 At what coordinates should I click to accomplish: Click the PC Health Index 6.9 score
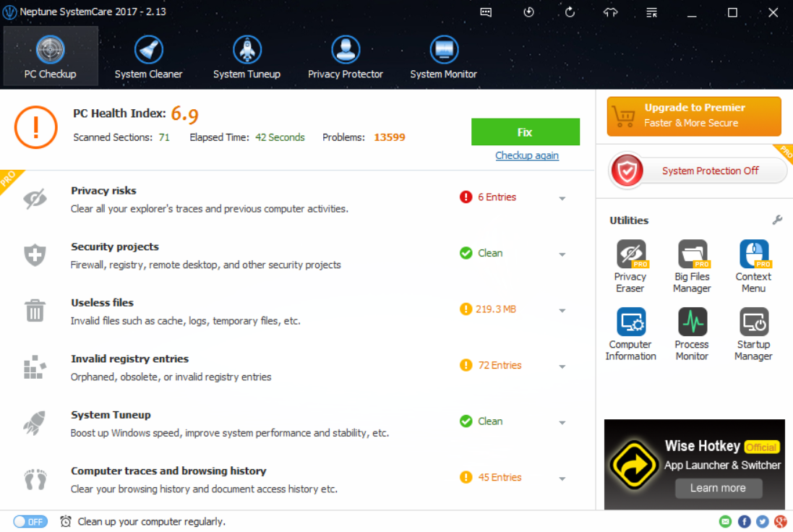click(184, 113)
